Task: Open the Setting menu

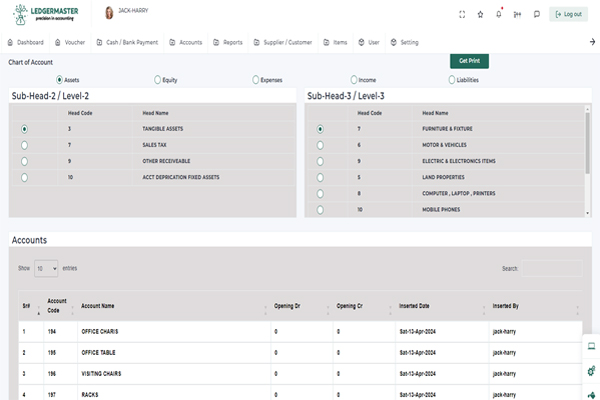Action: [404, 42]
